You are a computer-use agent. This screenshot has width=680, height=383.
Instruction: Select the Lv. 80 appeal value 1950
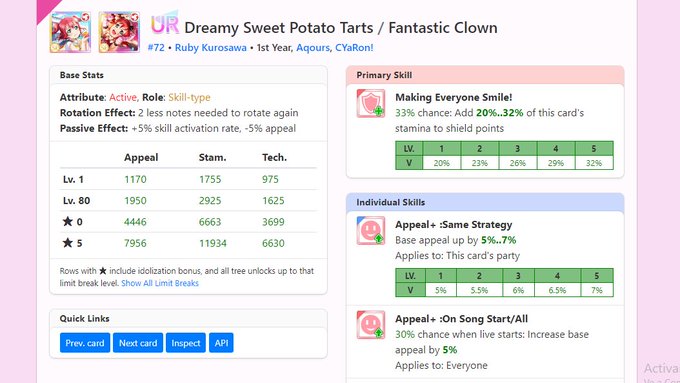[x=135, y=200]
